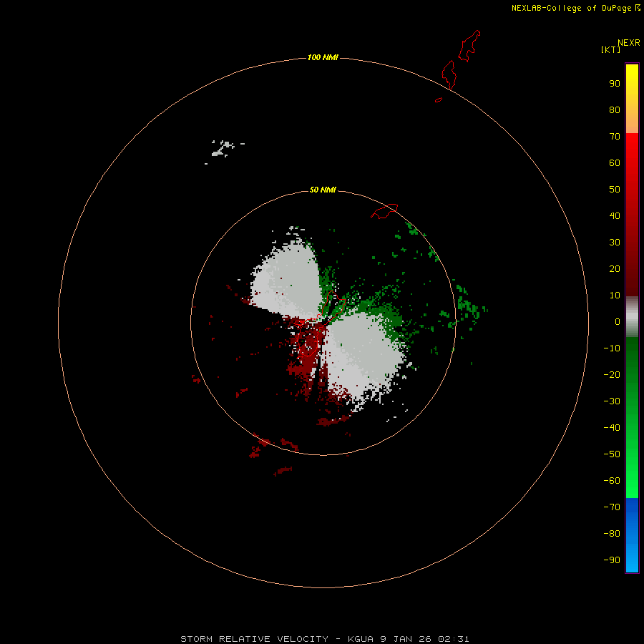
Task: Click the 0 value on velocity scale
Action: [618, 322]
